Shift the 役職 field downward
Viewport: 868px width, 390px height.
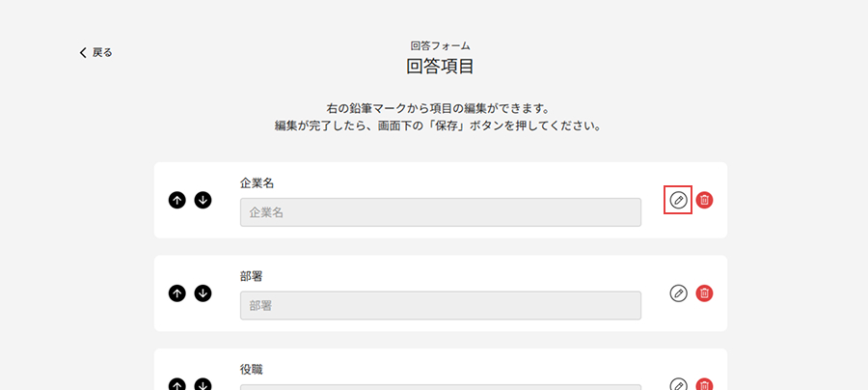tap(203, 384)
